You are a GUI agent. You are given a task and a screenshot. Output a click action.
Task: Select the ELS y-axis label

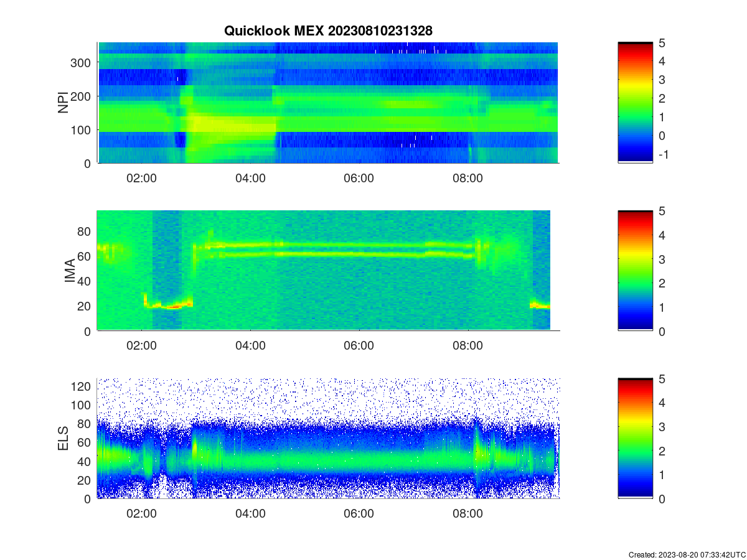click(63, 438)
